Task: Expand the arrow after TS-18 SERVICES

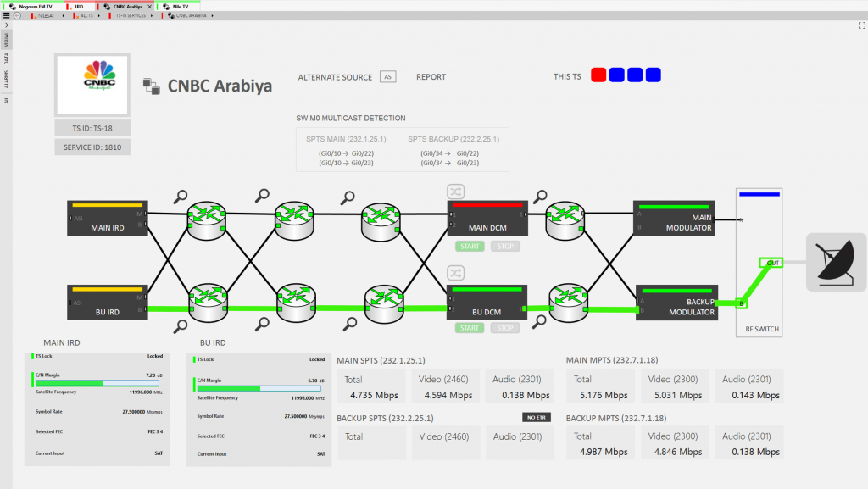Action: pyautogui.click(x=152, y=15)
